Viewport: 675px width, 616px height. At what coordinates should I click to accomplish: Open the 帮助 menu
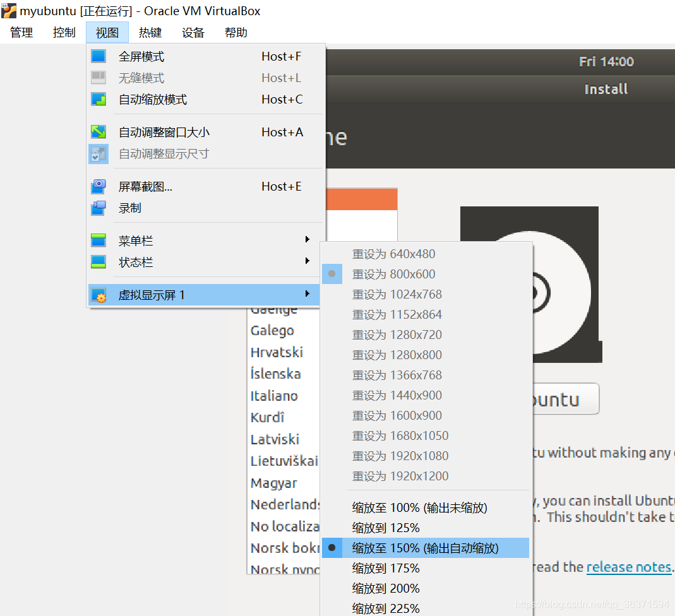[x=236, y=33]
